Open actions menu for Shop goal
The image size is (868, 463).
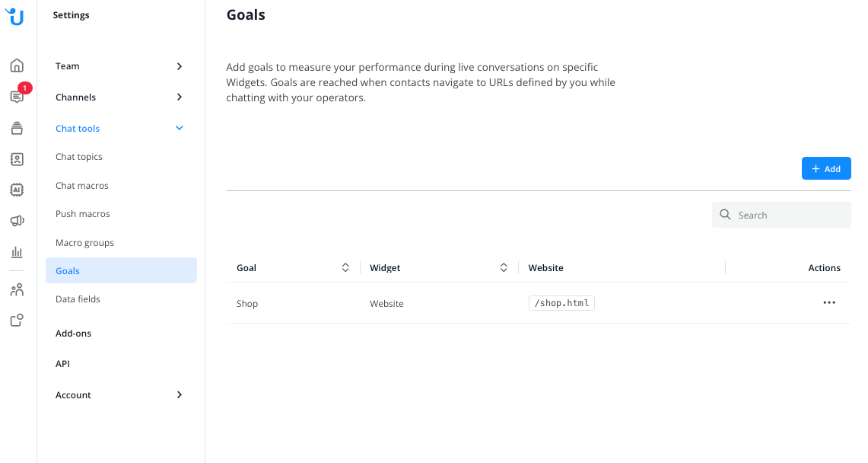829,303
